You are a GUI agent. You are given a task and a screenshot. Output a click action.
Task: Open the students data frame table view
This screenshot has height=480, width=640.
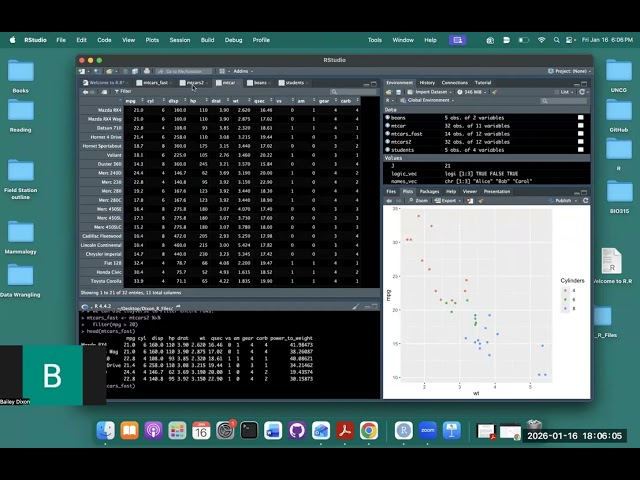tap(580, 150)
